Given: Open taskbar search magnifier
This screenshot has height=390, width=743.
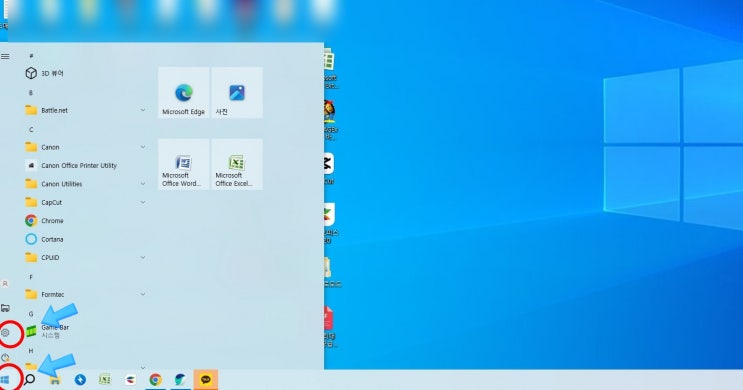Looking at the screenshot, I should pyautogui.click(x=29, y=380).
